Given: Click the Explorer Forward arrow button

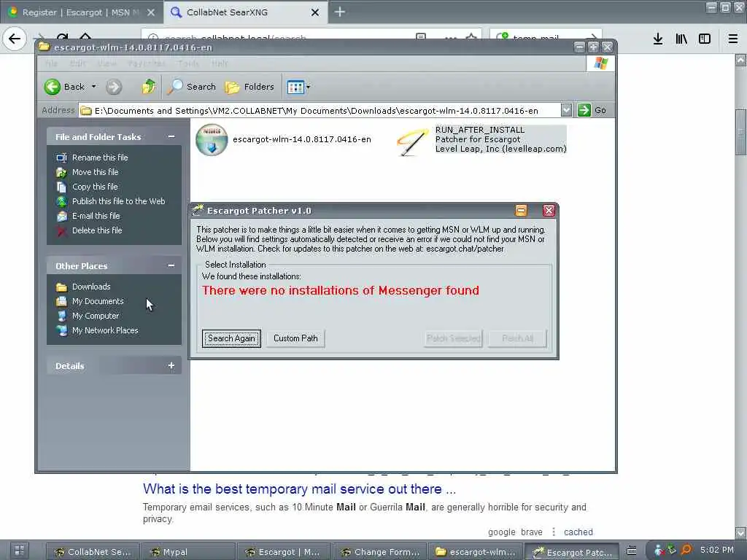Looking at the screenshot, I should coord(114,87).
